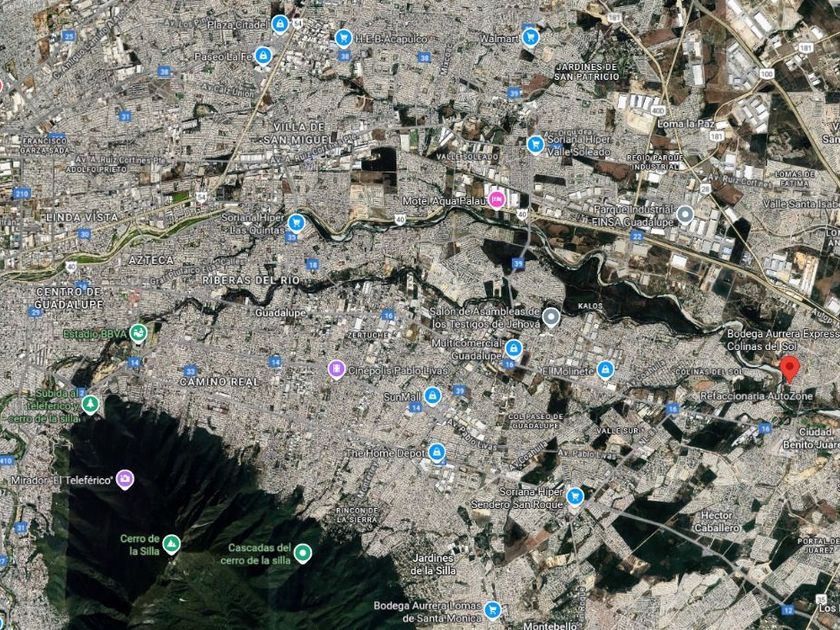Viewport: 840px width, 630px height.
Task: Select the Lomas de Fatima label
Action: 796,178
